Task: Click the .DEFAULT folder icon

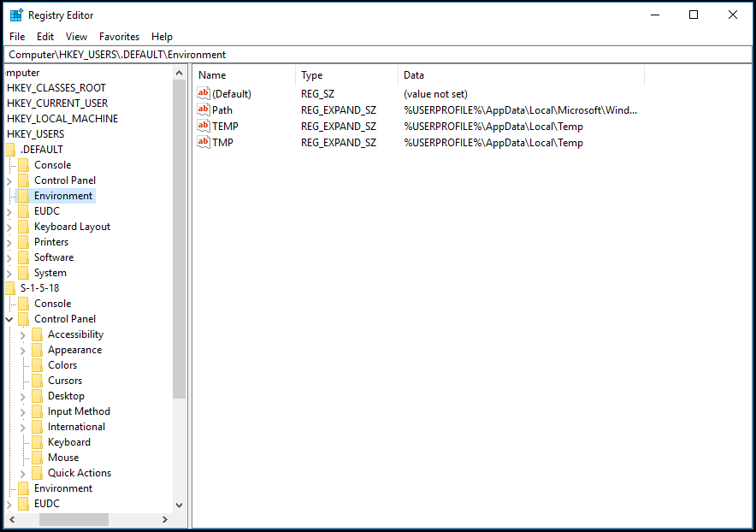Action: tap(10, 150)
